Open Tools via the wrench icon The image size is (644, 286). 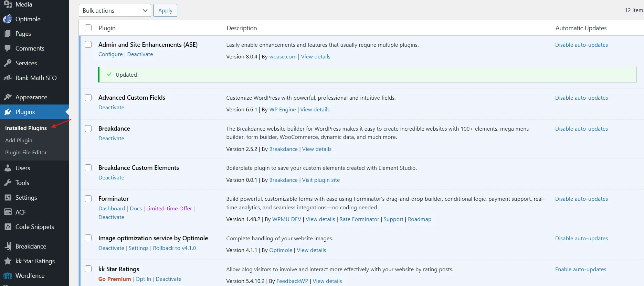tap(8, 183)
